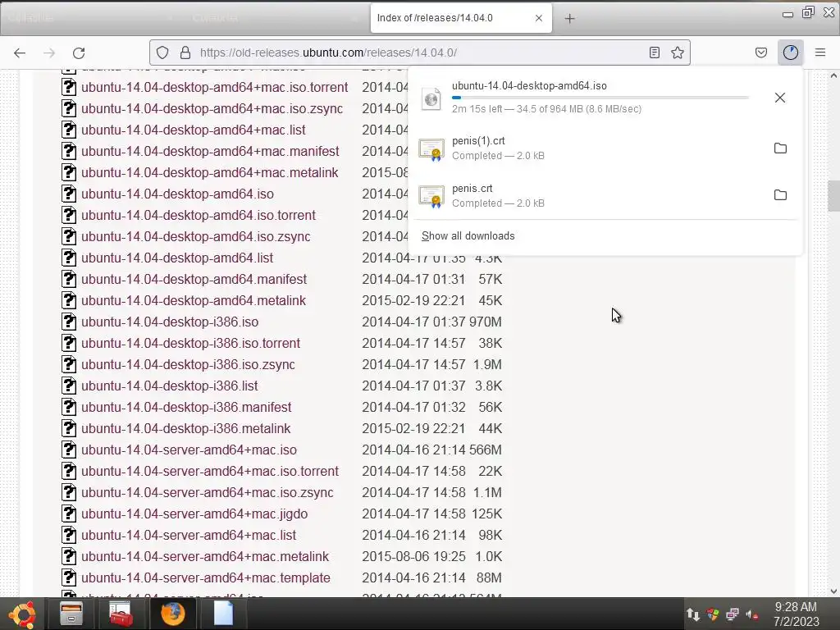Open the Firefox application menu
Image resolution: width=840 pixels, height=630 pixels.
tap(820, 52)
